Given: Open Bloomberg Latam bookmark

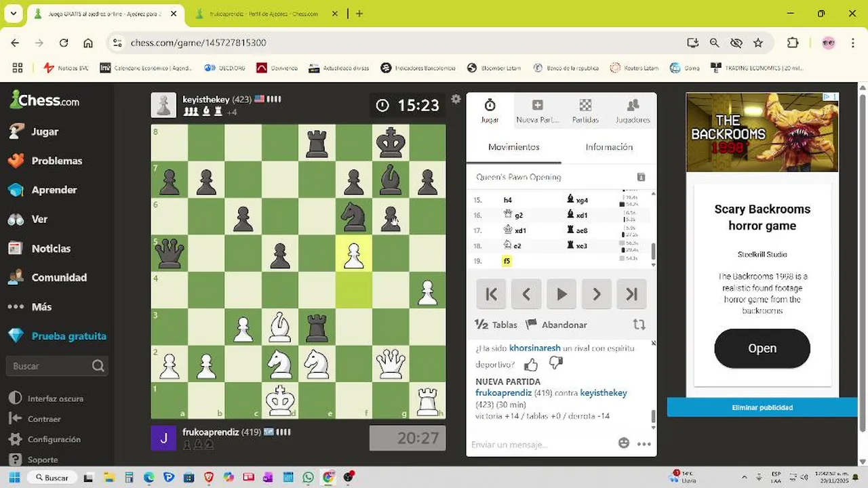Looking at the screenshot, I should point(494,68).
